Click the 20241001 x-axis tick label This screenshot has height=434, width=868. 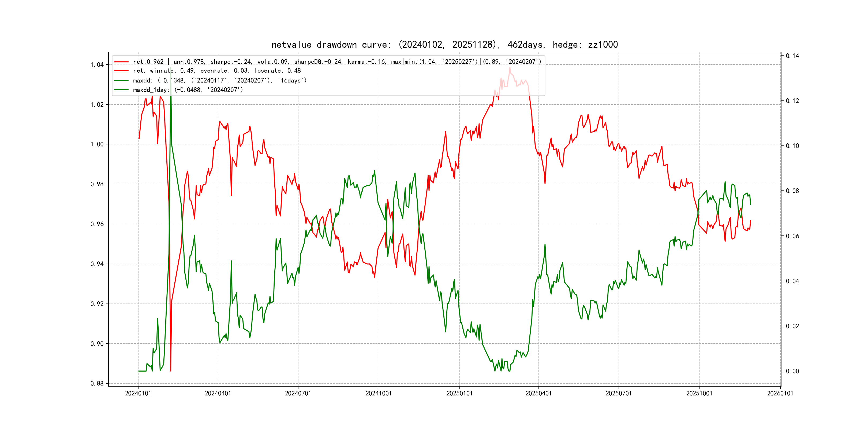379,393
